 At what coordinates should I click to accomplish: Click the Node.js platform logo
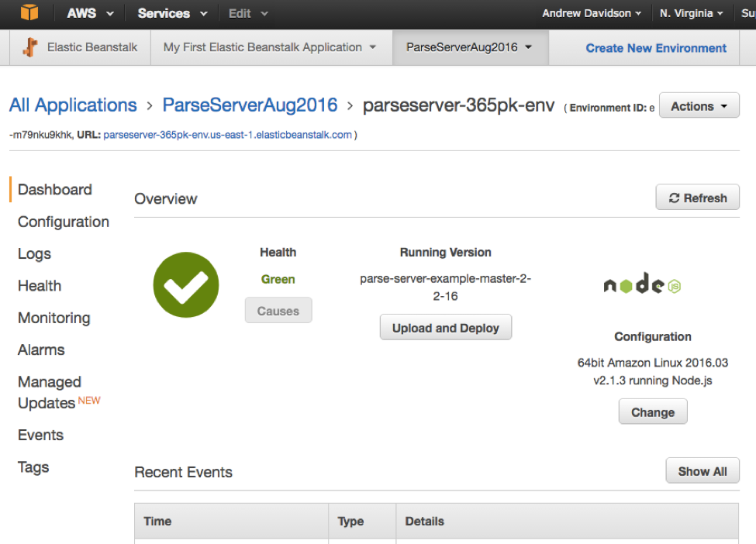pyautogui.click(x=642, y=284)
